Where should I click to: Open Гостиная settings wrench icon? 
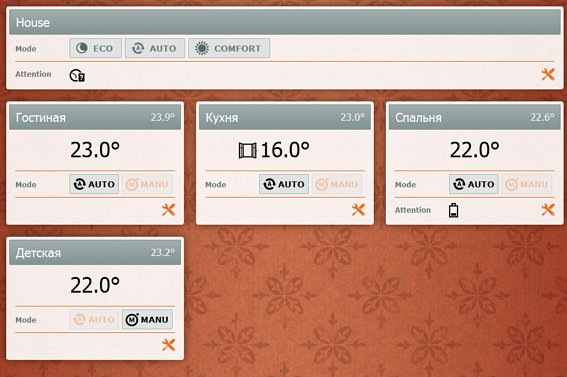169,210
